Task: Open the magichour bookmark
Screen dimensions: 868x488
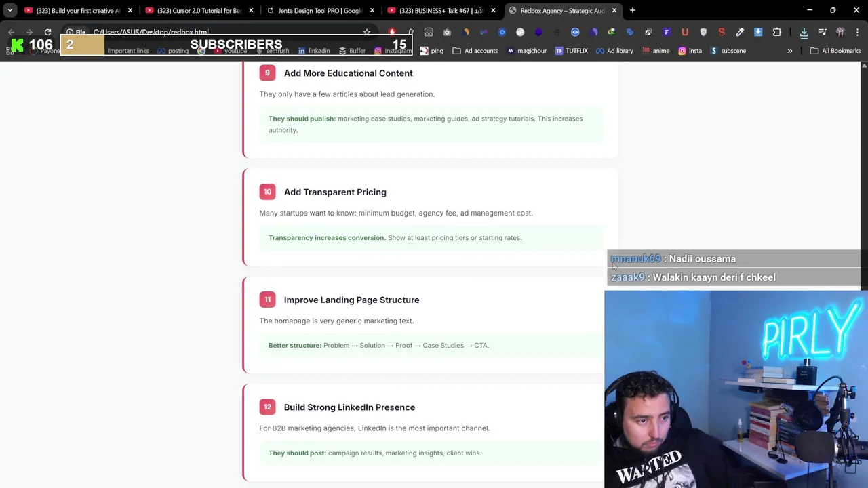Action: 526,51
